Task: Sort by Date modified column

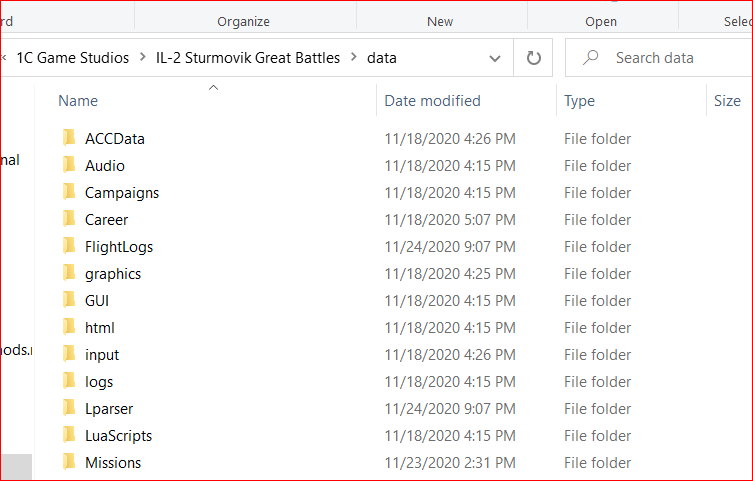Action: 432,101
